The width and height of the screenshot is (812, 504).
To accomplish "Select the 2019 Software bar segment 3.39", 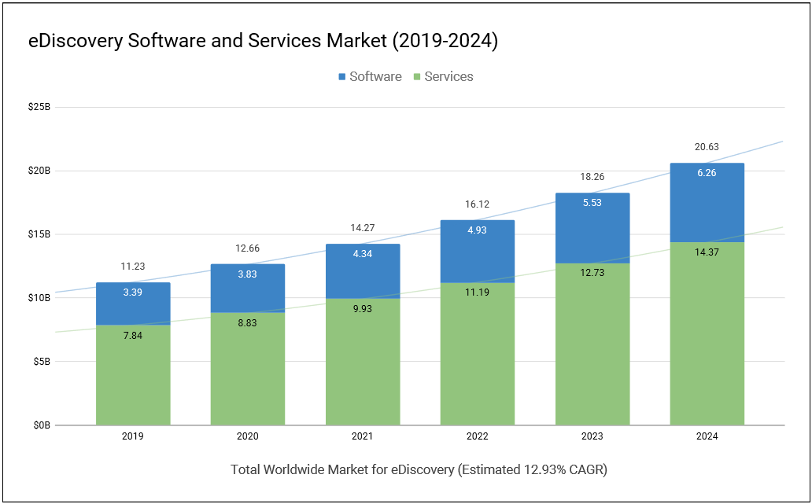I will point(133,304).
